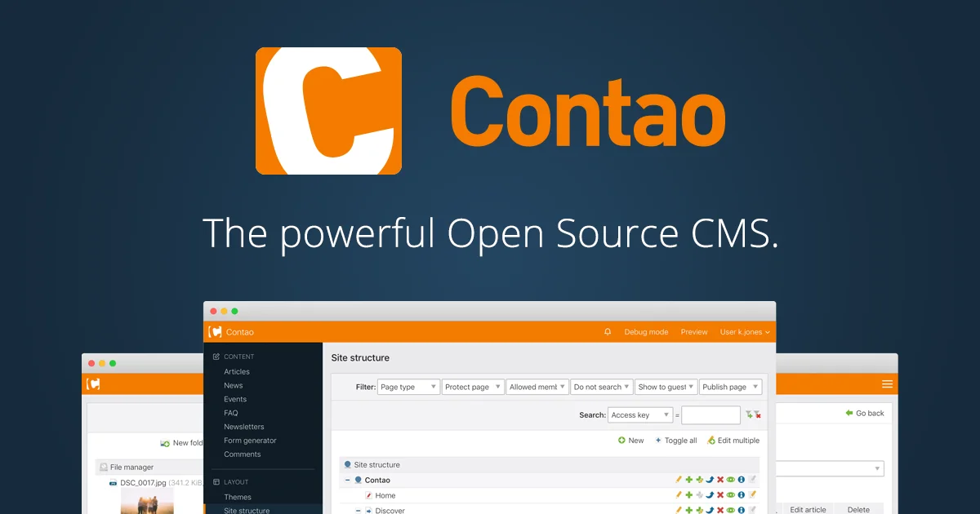The width and height of the screenshot is (980, 514).
Task: Click Toggle all above the tree
Action: [x=675, y=441]
